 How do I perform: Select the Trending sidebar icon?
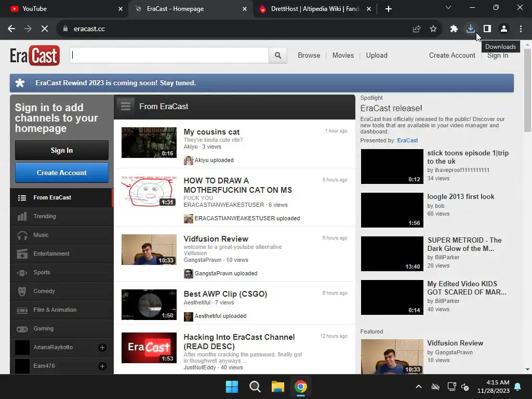pyautogui.click(x=22, y=217)
